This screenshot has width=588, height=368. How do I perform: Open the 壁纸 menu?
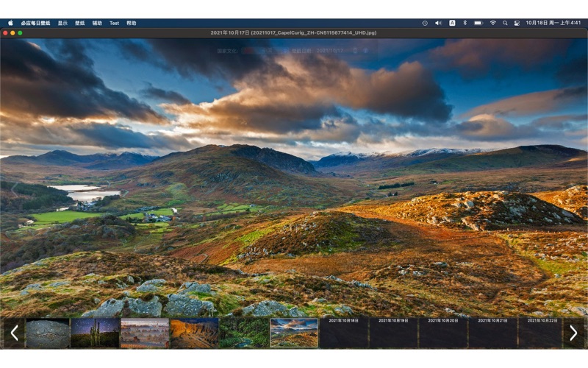click(x=79, y=23)
